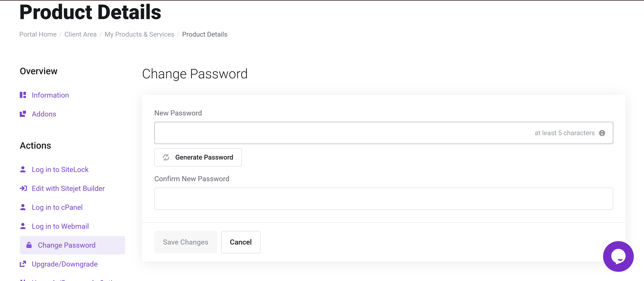The image size is (644, 281).
Task: Click the cPanel user icon
Action: tap(23, 207)
